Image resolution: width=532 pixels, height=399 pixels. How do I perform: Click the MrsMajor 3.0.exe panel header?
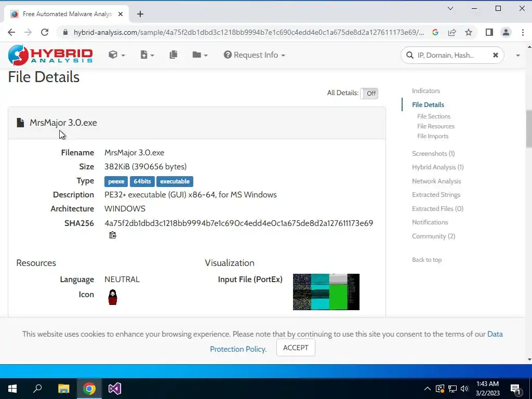point(197,123)
